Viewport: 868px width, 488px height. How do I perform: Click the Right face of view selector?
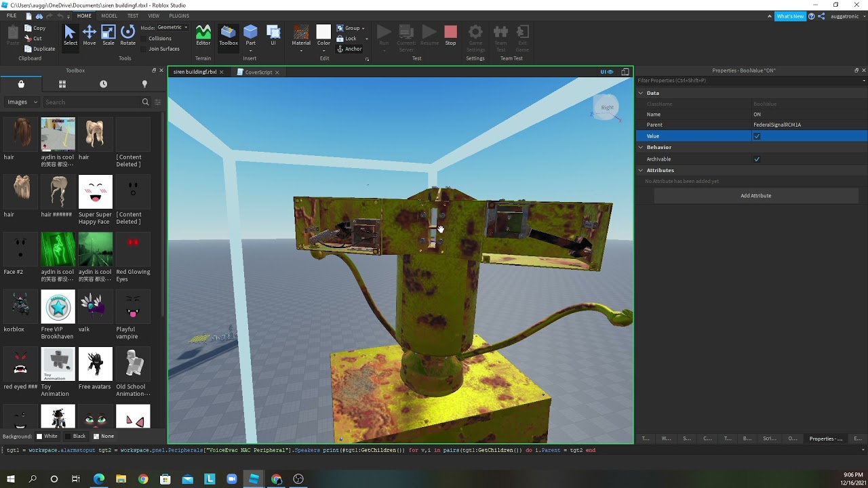pos(607,107)
